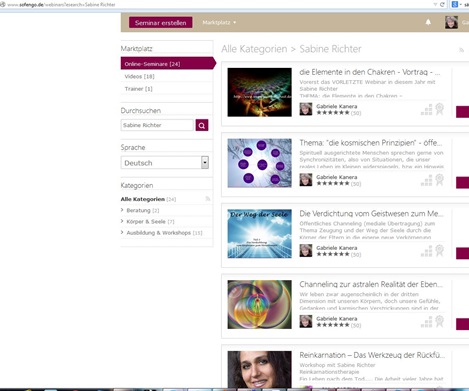Click RSS feed icon next to page heading

coord(462,50)
